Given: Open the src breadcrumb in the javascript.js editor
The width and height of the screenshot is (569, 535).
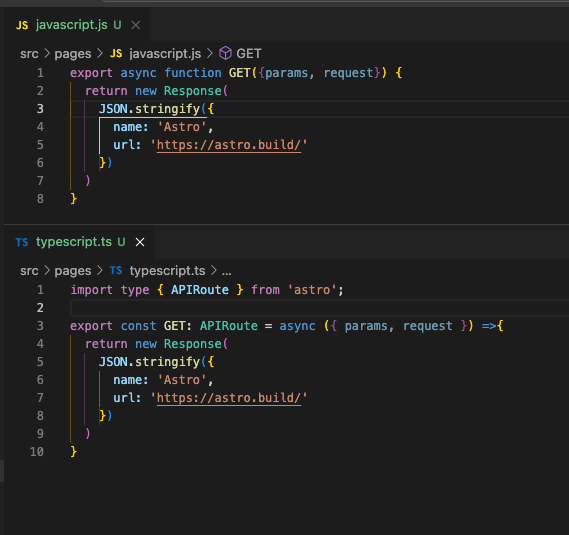Looking at the screenshot, I should [x=29, y=54].
